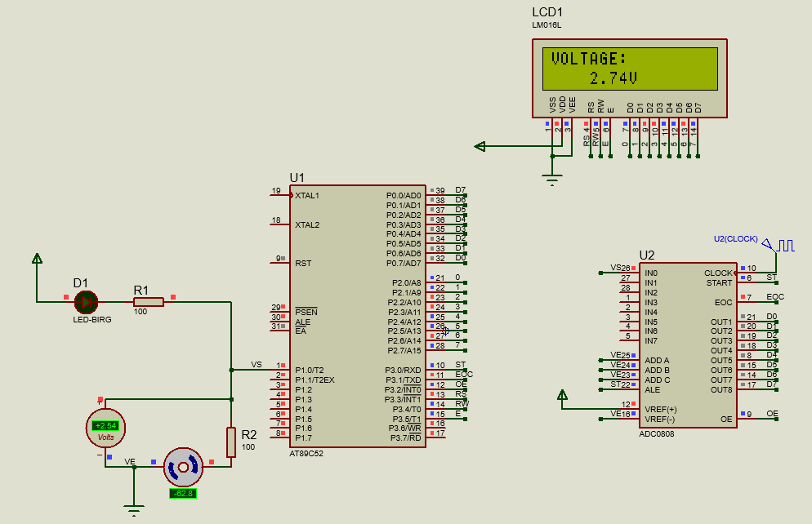812x524 pixels.
Task: Click the AT89C52 microcontroller U1 body
Action: (358, 316)
